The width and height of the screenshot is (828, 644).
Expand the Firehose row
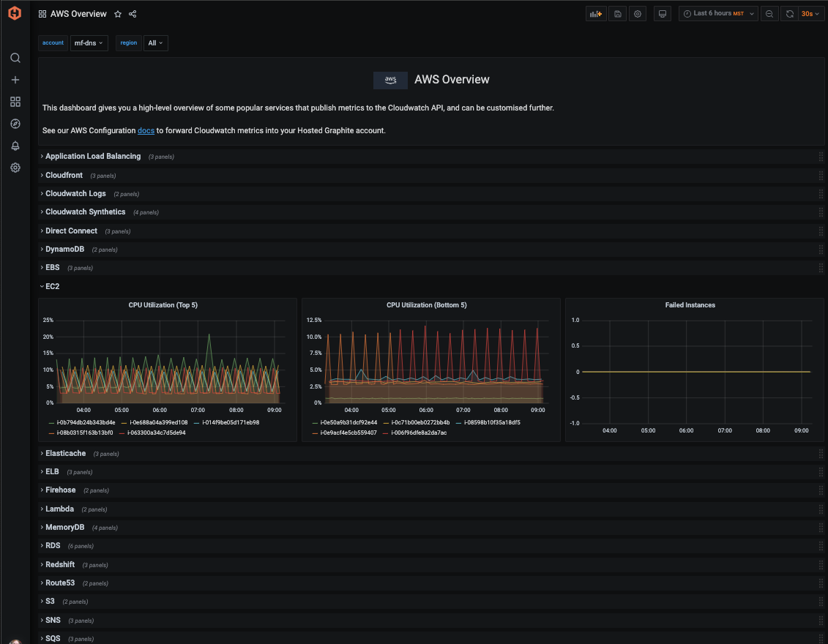click(x=61, y=490)
